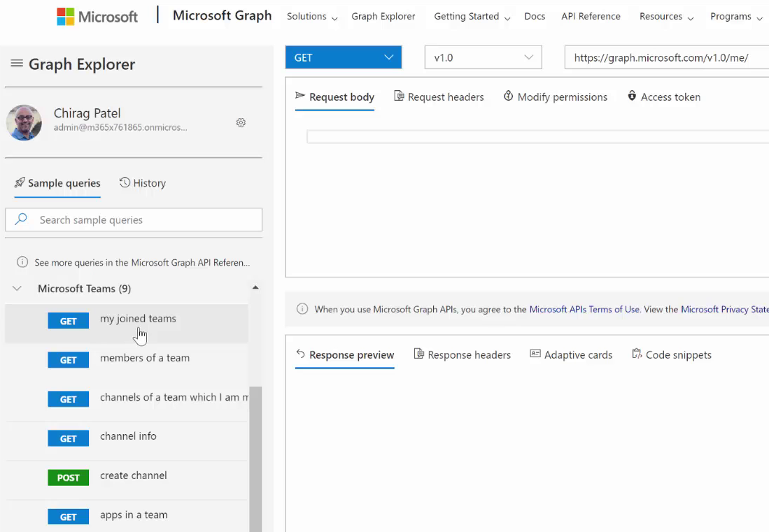Click the Access token lock icon
Image resolution: width=769 pixels, height=532 pixels.
(632, 96)
